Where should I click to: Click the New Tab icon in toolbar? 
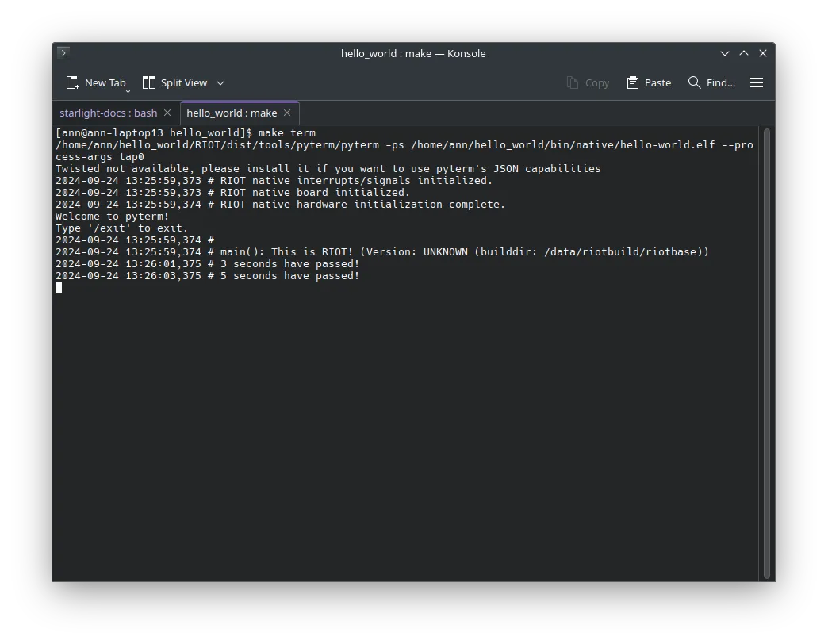[73, 82]
